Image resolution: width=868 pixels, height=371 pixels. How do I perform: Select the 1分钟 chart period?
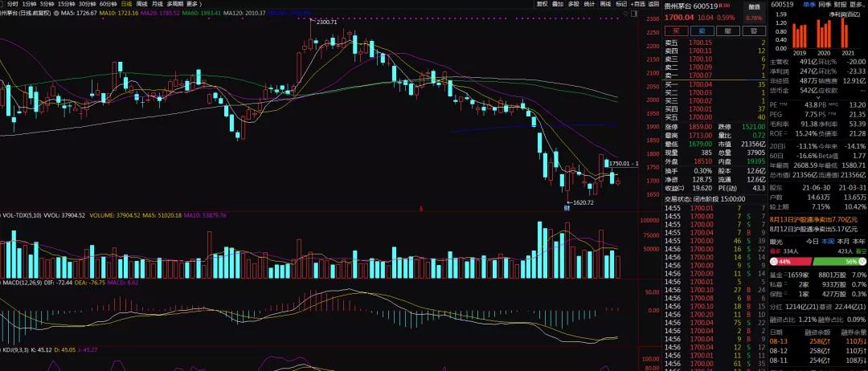28,4
